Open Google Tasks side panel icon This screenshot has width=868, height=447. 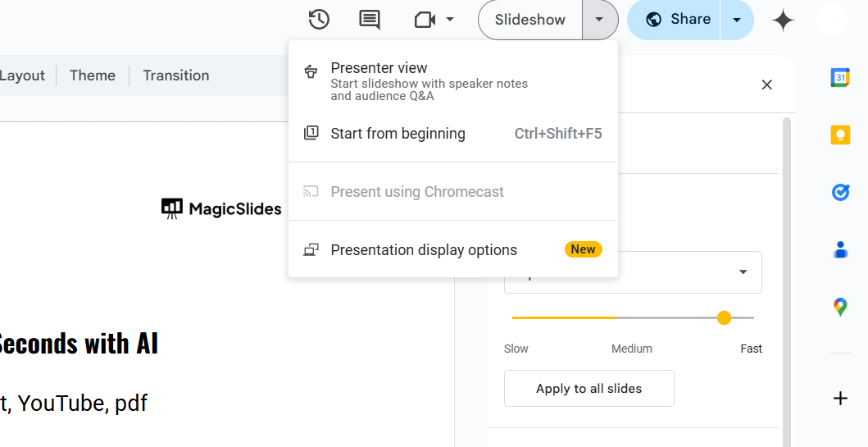click(840, 192)
